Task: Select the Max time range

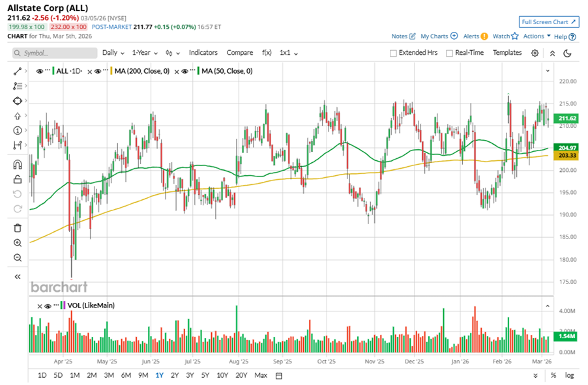Action: click(x=261, y=375)
